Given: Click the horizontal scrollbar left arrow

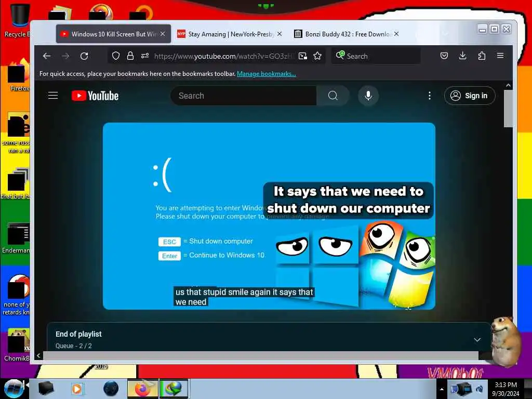Looking at the screenshot, I should 38,355.
